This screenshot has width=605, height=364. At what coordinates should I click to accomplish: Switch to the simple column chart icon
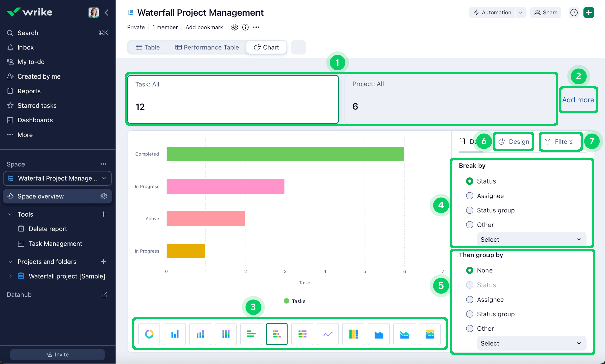coord(175,334)
